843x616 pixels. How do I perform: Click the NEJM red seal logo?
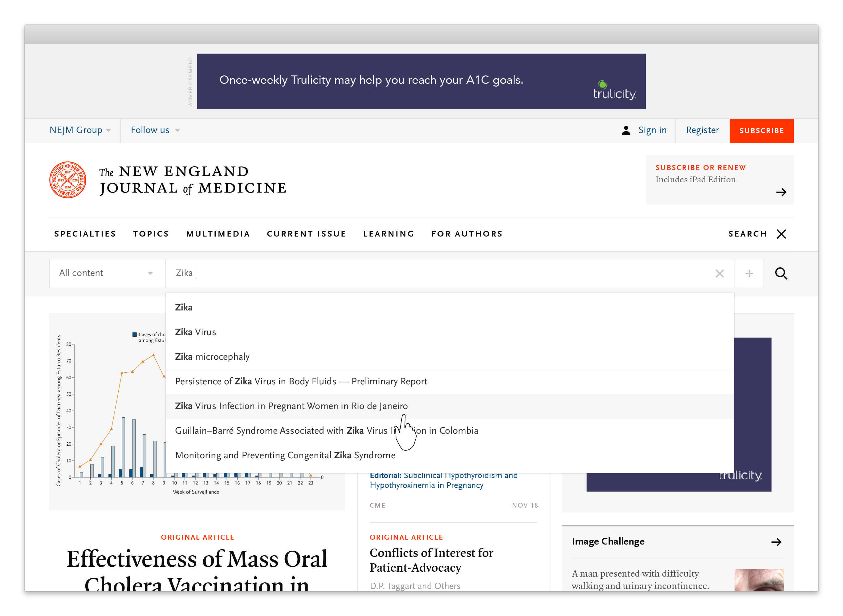tap(67, 180)
